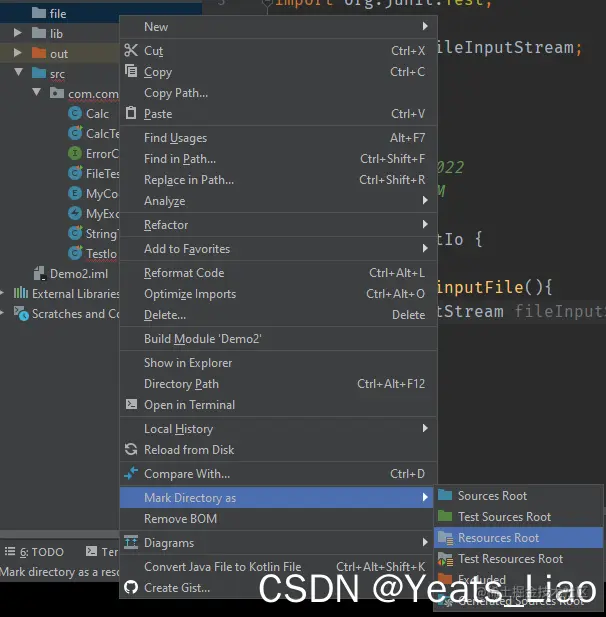Click the src source folder icon

click(x=39, y=73)
